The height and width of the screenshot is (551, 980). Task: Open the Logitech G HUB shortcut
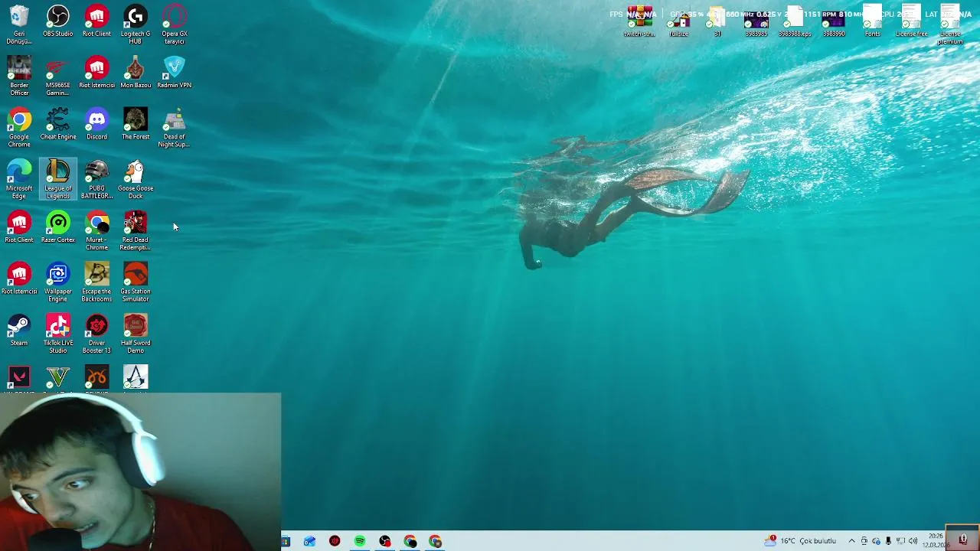coord(136,24)
